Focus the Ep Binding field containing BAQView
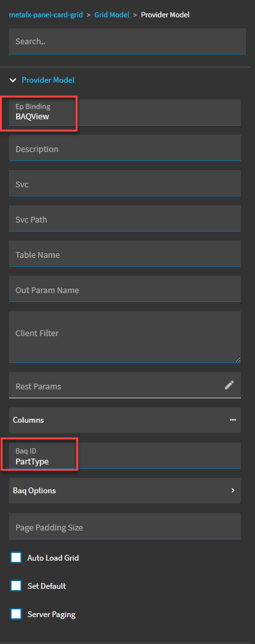Screen dimensions: 255x644 (x=125, y=112)
